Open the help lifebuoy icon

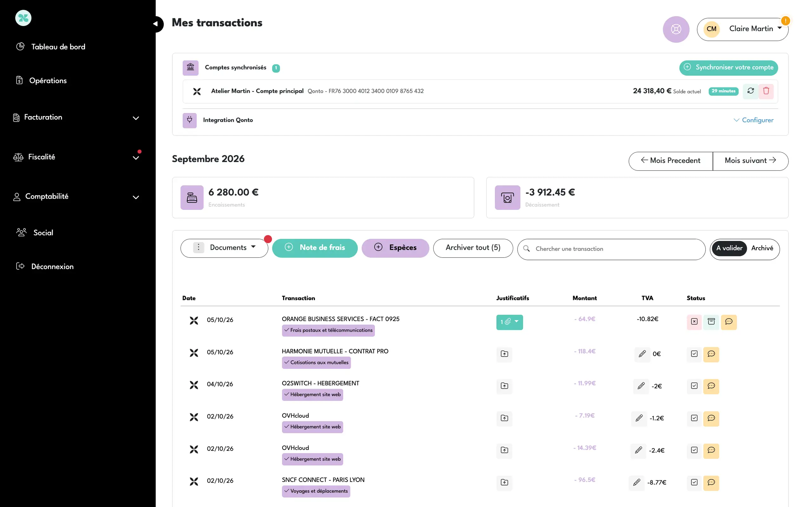(x=676, y=29)
